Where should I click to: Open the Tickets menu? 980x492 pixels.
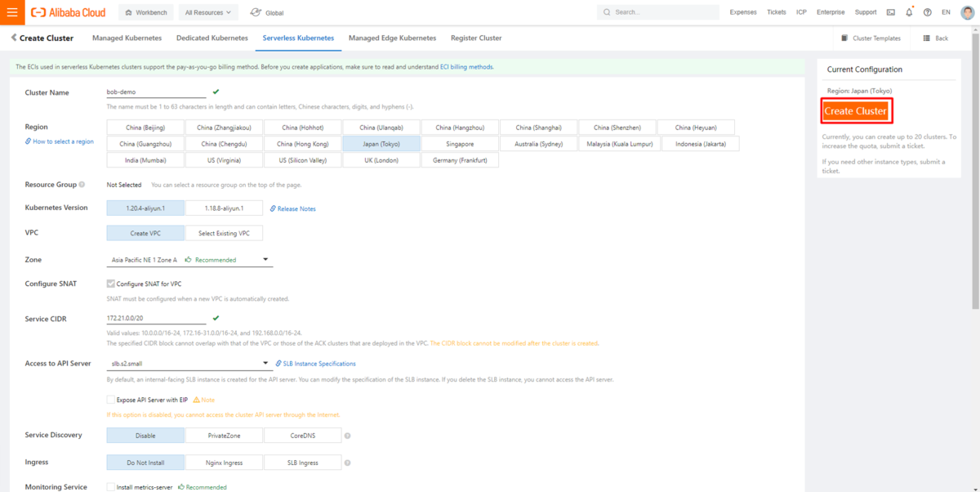coord(777,12)
